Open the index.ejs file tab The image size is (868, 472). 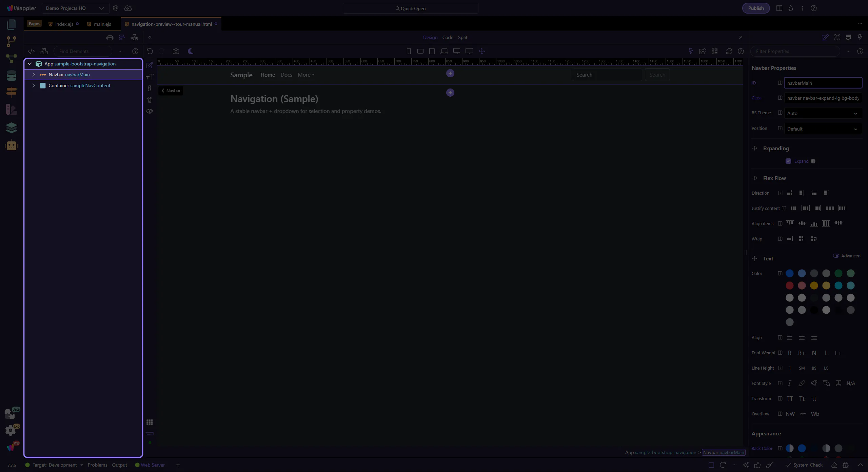click(64, 24)
